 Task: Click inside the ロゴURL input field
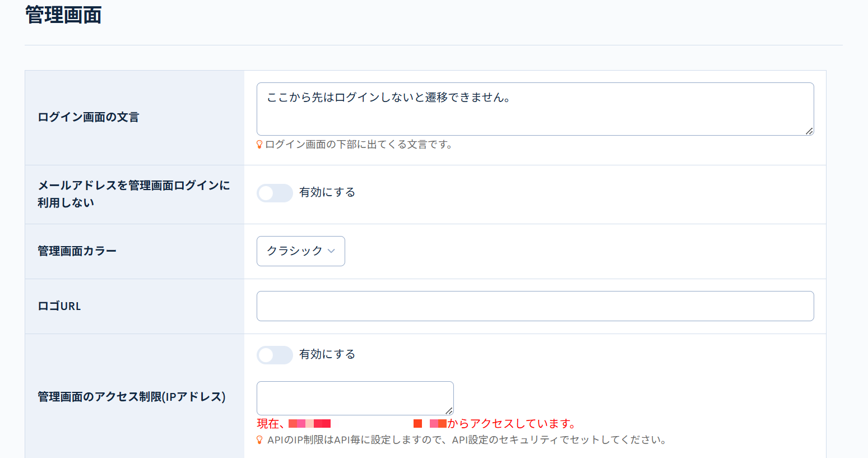[x=535, y=306]
